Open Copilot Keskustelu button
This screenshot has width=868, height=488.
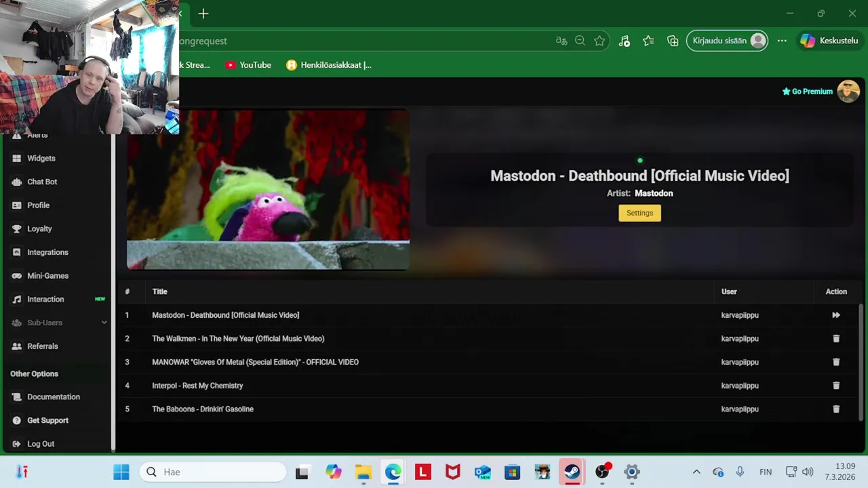(x=829, y=41)
